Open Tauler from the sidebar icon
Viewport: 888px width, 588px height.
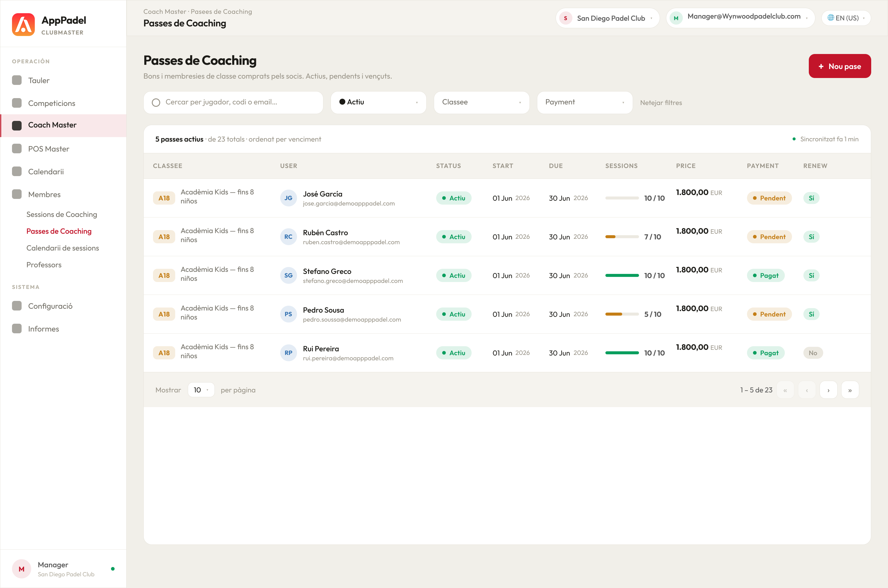click(x=16, y=80)
